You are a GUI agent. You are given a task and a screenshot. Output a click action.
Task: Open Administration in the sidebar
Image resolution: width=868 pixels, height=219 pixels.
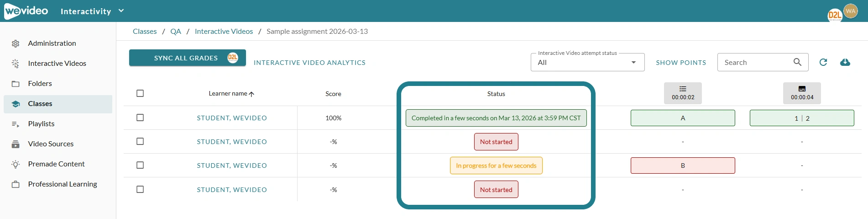(x=58, y=43)
